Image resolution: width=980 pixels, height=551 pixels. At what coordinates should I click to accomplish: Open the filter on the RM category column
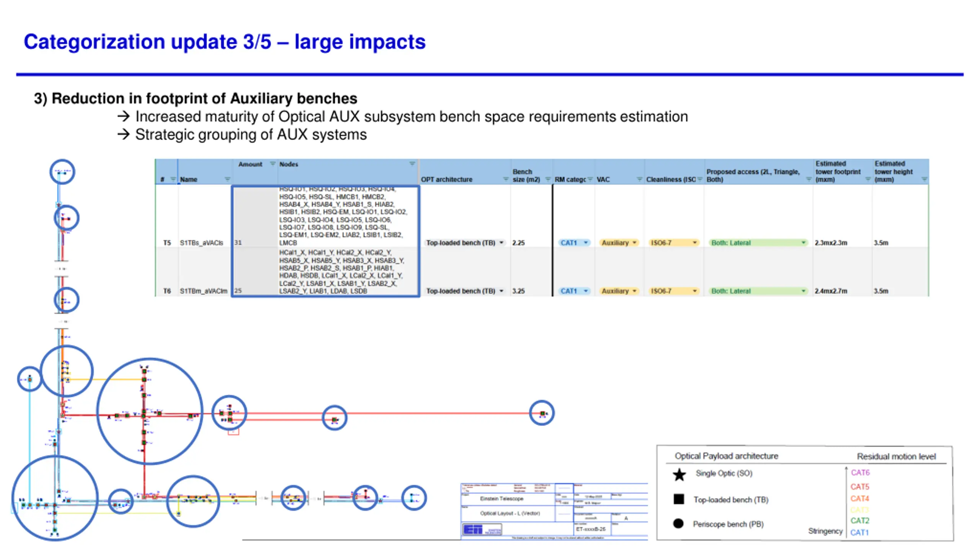(x=590, y=179)
